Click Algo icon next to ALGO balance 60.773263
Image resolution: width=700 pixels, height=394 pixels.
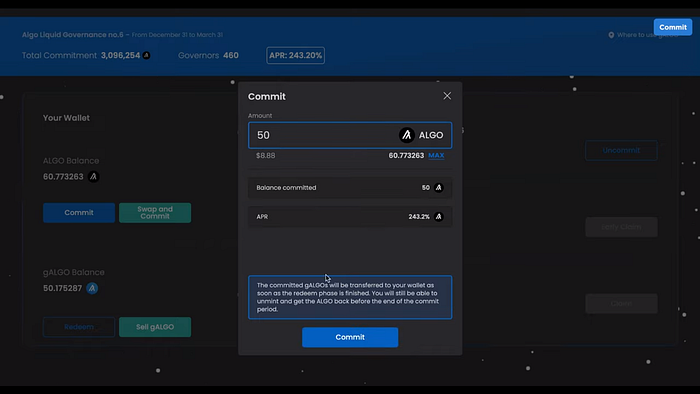click(93, 177)
